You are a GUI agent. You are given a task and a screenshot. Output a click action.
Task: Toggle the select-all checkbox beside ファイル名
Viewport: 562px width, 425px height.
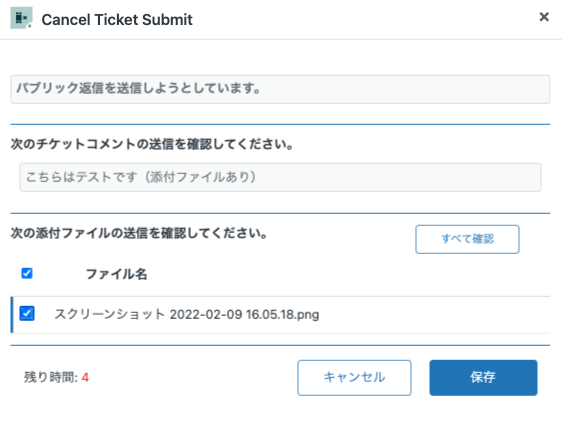click(27, 273)
